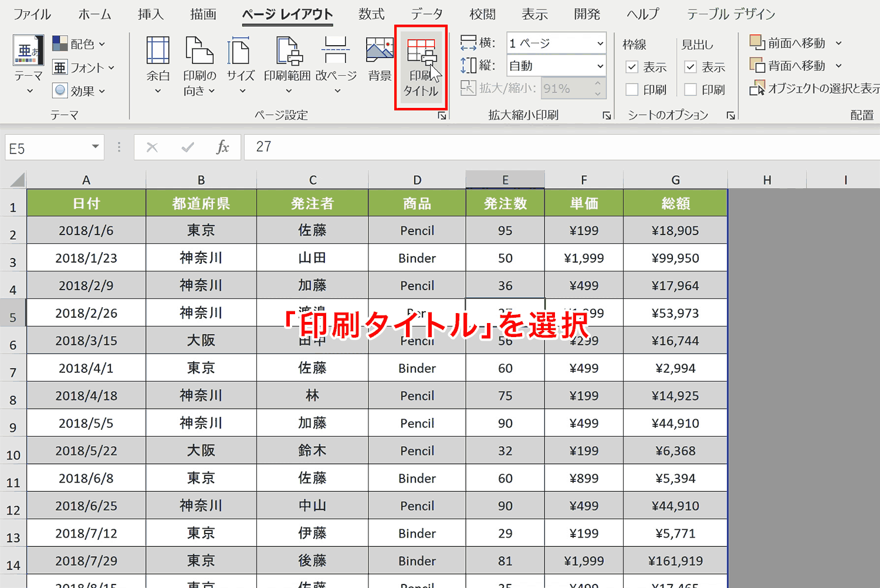The width and height of the screenshot is (880, 588).
Task: Click the cancel X icon in formula bar
Action: tap(152, 147)
